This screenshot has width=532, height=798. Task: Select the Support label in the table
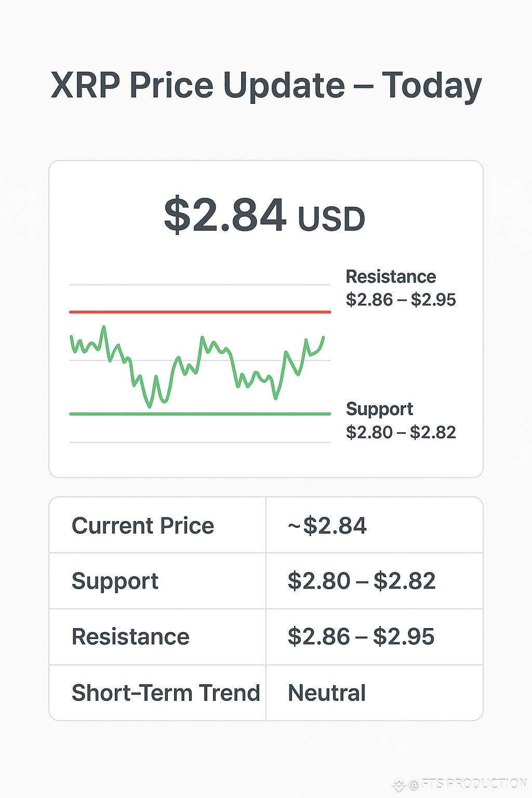pyautogui.click(x=115, y=581)
